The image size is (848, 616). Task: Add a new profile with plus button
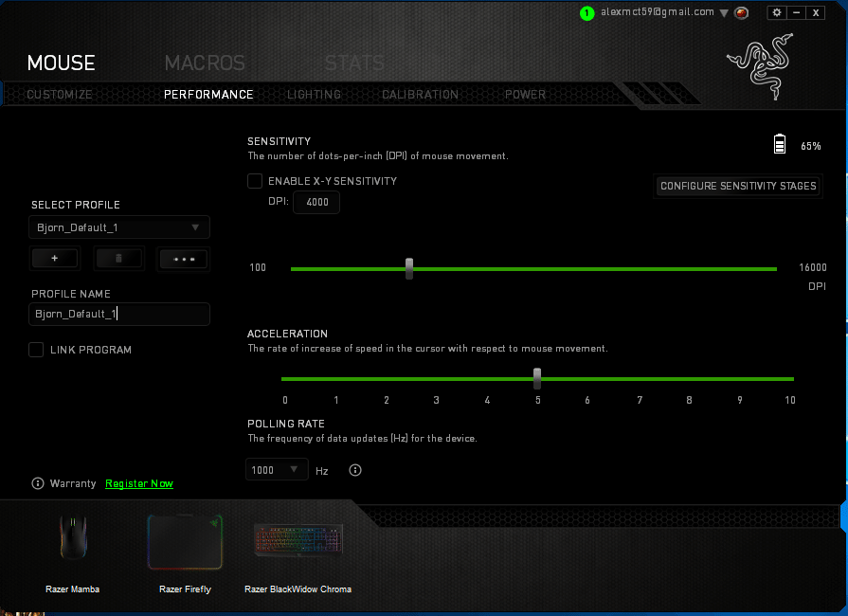click(x=55, y=259)
